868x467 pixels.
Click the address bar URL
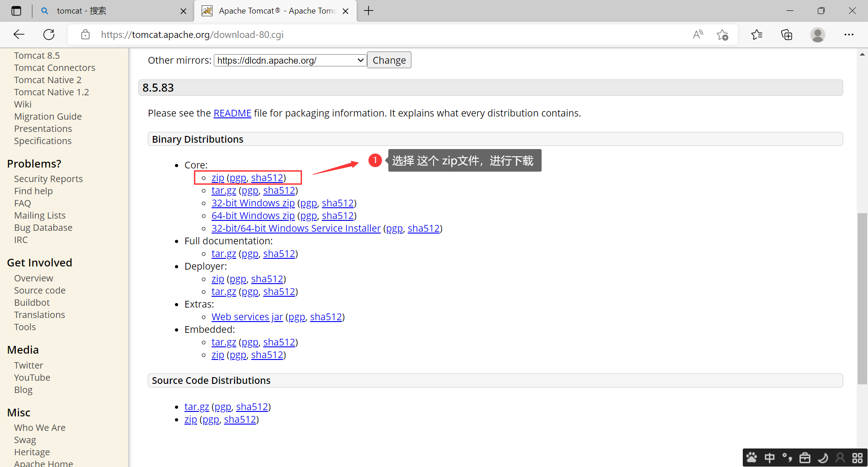coord(192,34)
